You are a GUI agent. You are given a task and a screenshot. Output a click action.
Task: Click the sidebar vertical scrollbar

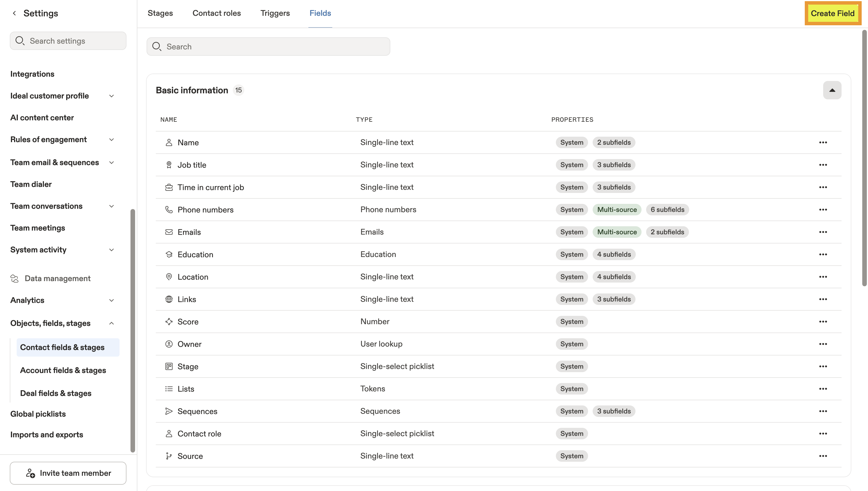click(132, 330)
